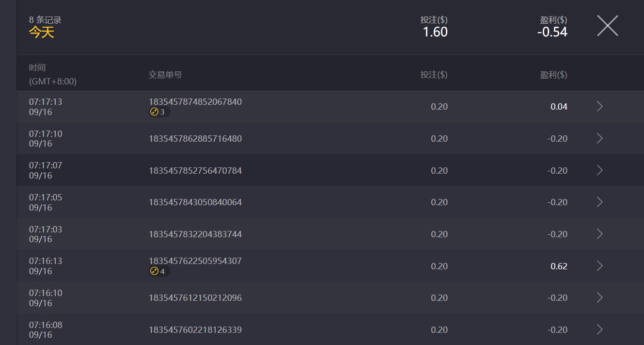The image size is (644, 345).
Task: Click the 今天 date heading
Action: pyautogui.click(x=42, y=33)
